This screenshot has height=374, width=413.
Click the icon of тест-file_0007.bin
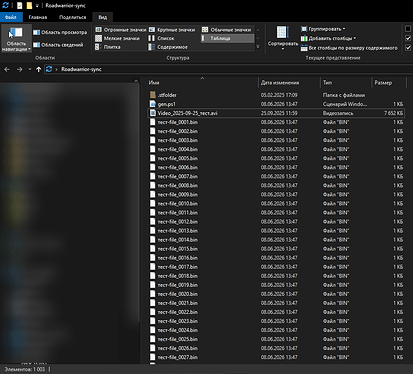[153, 176]
